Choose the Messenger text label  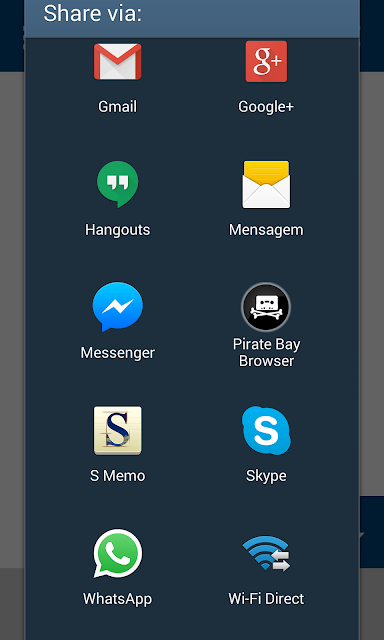pyautogui.click(x=118, y=353)
